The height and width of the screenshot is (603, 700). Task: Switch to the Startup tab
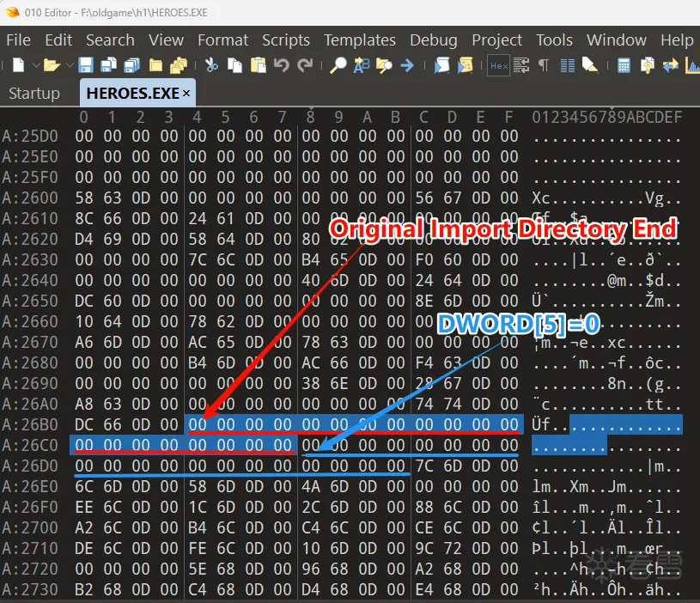click(x=33, y=93)
